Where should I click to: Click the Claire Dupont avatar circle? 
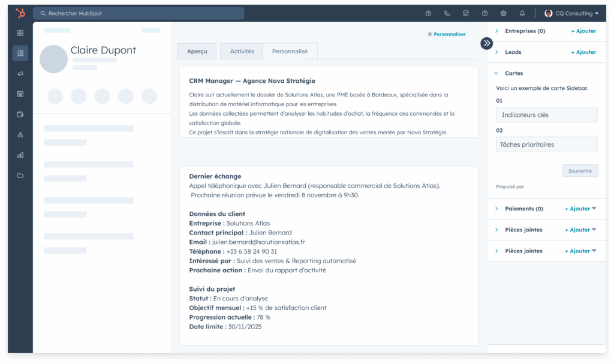(53, 59)
